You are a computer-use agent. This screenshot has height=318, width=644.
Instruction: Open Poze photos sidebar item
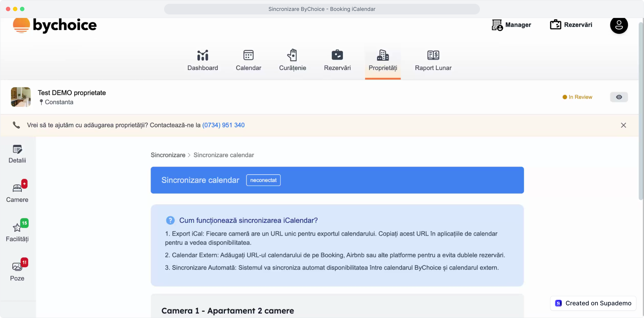click(x=17, y=271)
